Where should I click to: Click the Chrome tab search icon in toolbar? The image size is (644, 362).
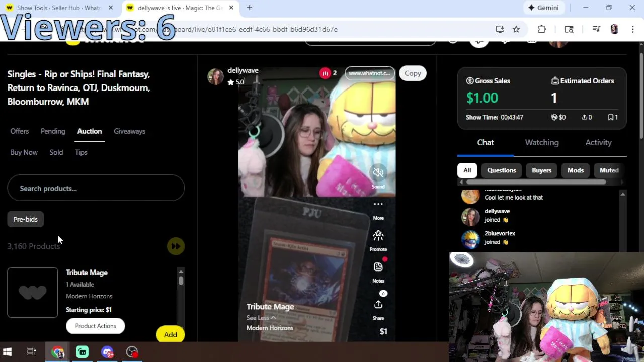(569, 29)
